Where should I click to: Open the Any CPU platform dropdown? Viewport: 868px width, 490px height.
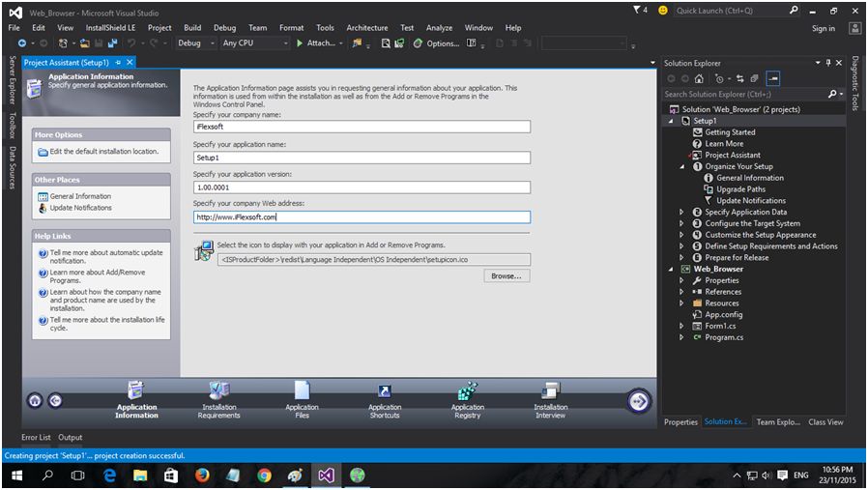click(x=252, y=43)
